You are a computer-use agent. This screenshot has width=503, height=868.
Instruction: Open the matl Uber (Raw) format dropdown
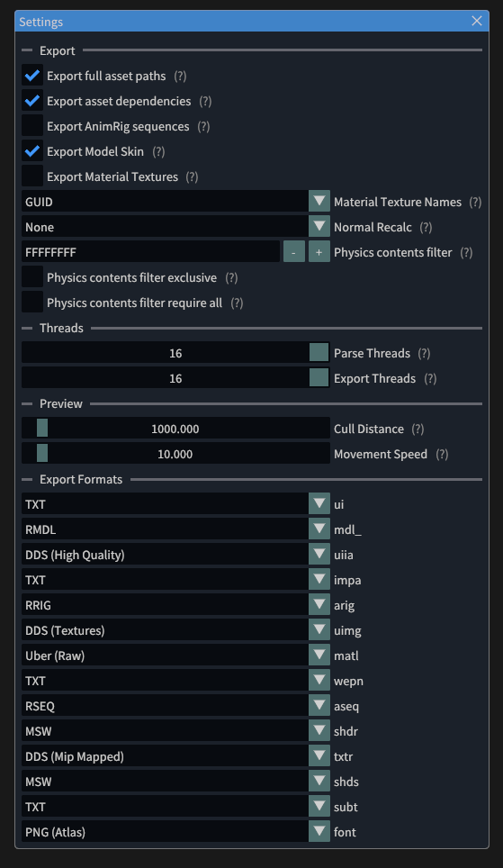[x=175, y=656]
